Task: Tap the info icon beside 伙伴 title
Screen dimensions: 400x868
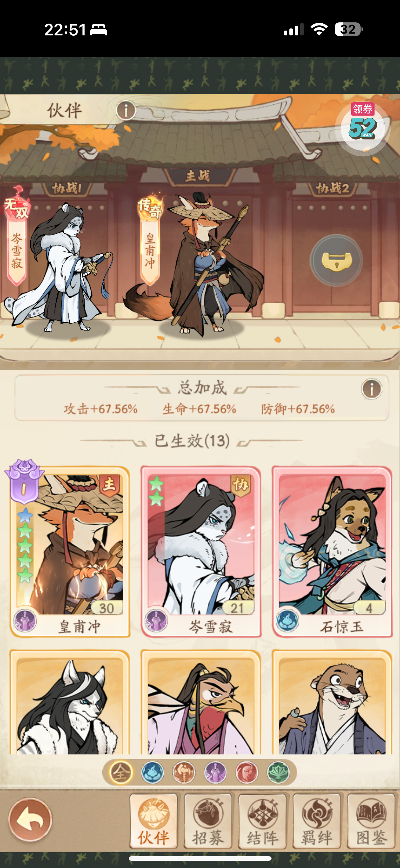Action: 126,110
